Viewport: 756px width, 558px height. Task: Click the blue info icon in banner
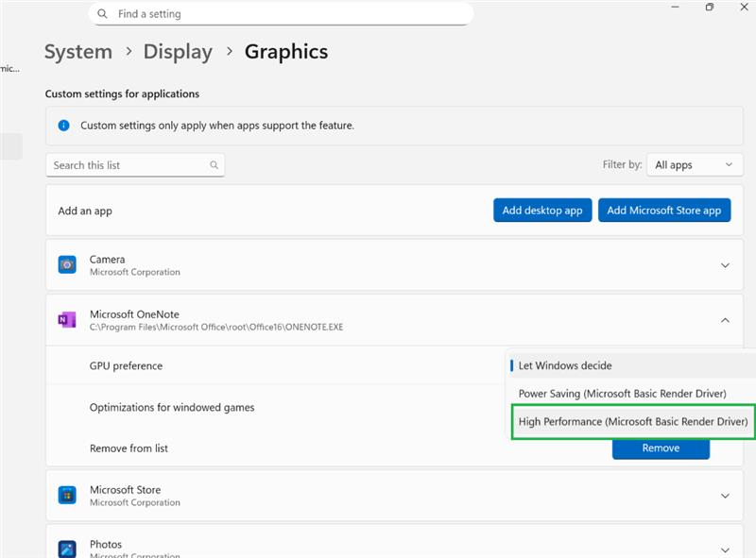point(63,126)
